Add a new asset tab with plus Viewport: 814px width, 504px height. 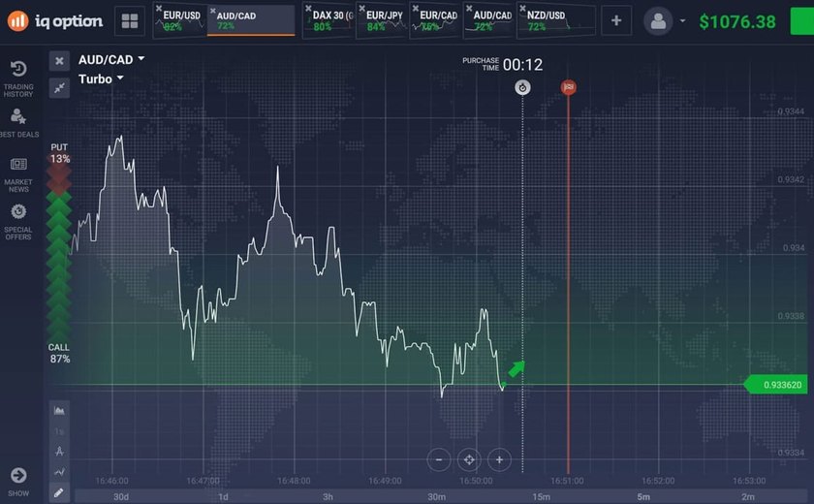(x=616, y=20)
